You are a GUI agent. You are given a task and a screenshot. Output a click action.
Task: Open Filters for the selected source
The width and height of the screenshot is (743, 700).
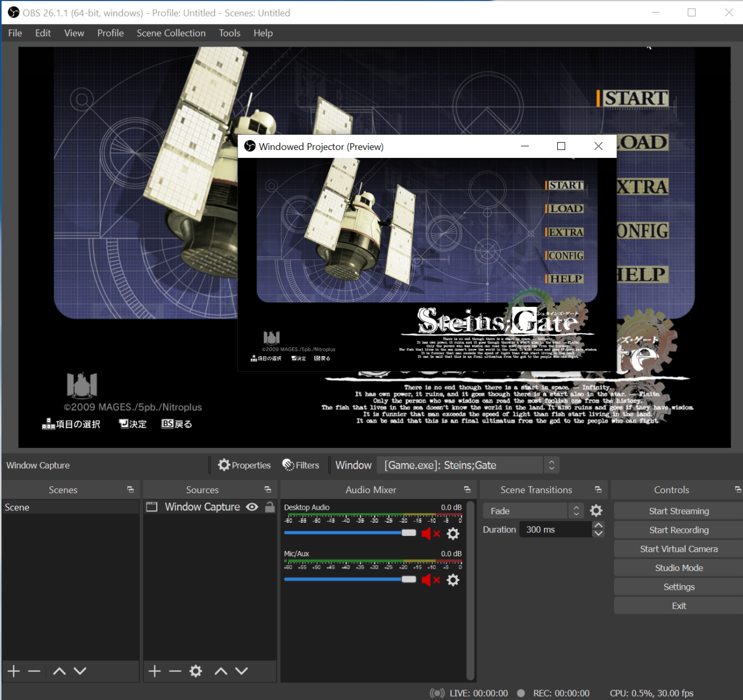click(x=301, y=465)
